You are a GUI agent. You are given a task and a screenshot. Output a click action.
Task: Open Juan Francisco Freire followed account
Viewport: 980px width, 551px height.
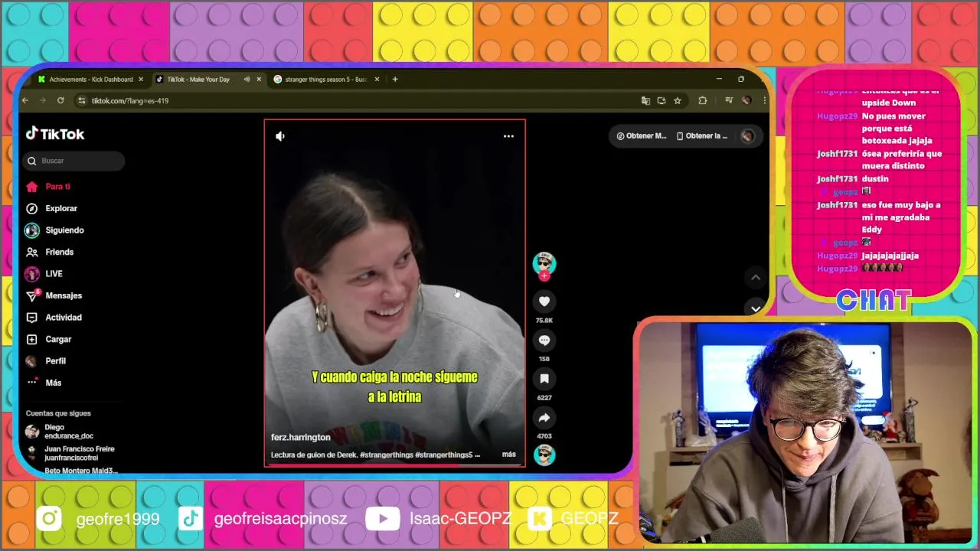[x=70, y=453]
